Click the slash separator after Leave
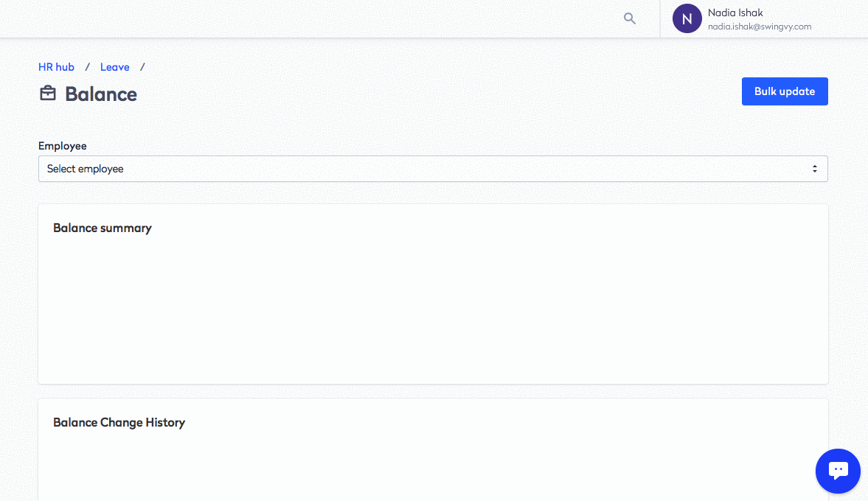This screenshot has width=868, height=501. pos(142,67)
